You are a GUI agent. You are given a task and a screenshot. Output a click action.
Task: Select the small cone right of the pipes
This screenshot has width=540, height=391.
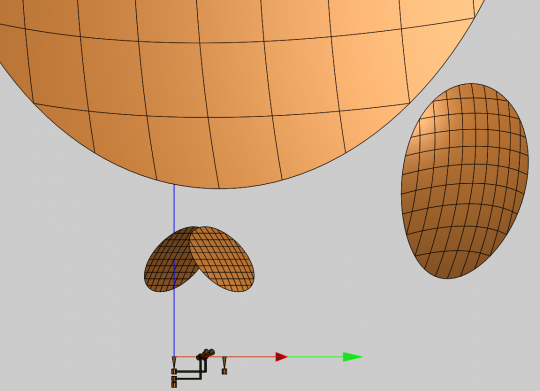225,362
